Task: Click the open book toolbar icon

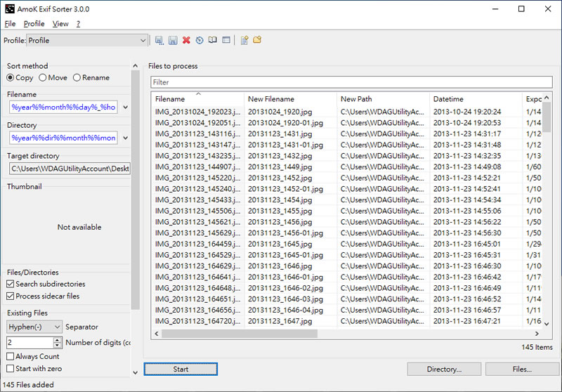Action: 213,41
